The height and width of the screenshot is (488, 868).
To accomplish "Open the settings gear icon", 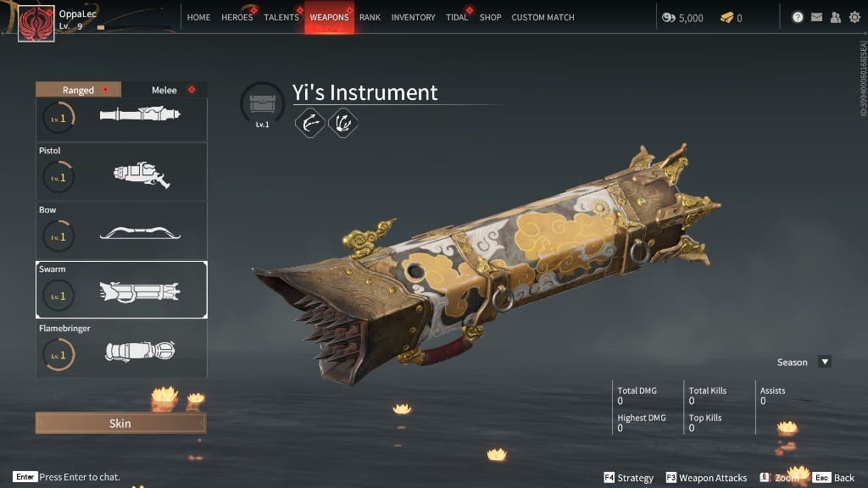I will tap(854, 17).
